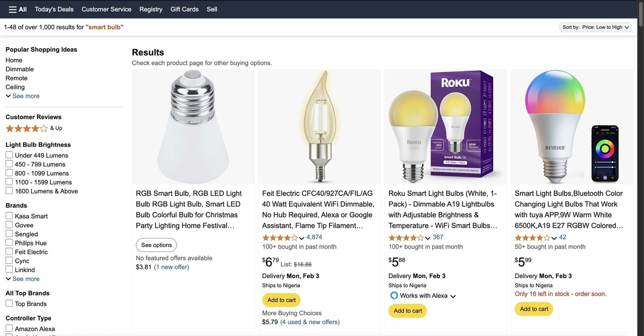Go to Today's Deals
The image size is (644, 336).
pyautogui.click(x=54, y=9)
